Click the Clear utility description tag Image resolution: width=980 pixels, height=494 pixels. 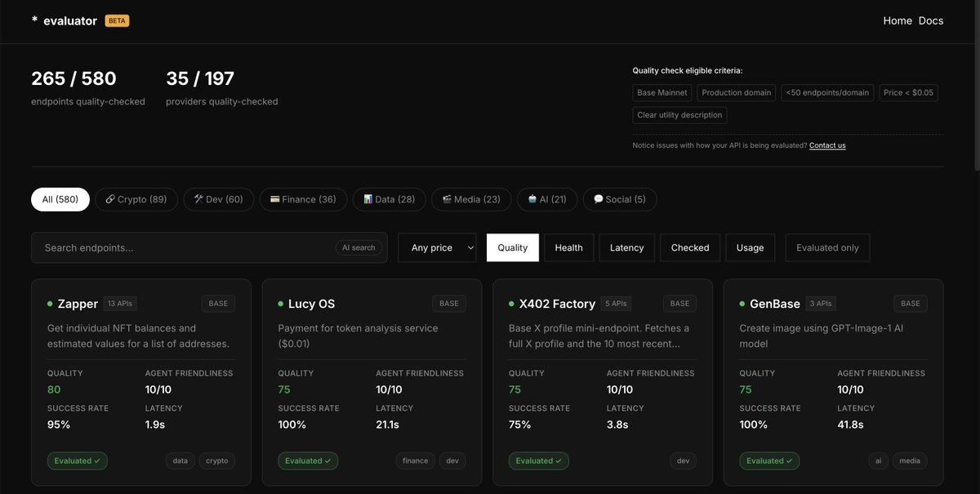click(679, 115)
